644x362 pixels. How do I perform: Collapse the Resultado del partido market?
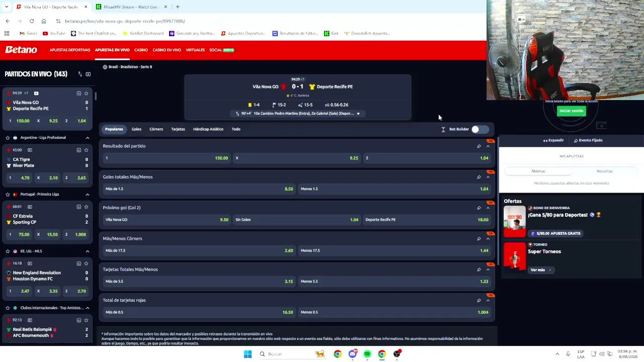(x=488, y=146)
